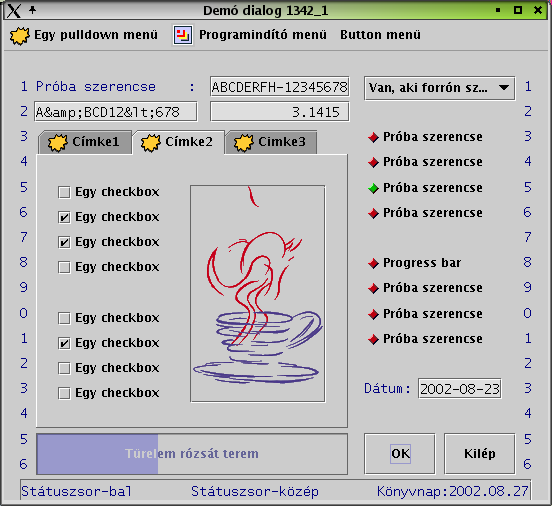The image size is (552, 506).
Task: Tick the last checkbox of the lower group
Action: pyautogui.click(x=64, y=393)
